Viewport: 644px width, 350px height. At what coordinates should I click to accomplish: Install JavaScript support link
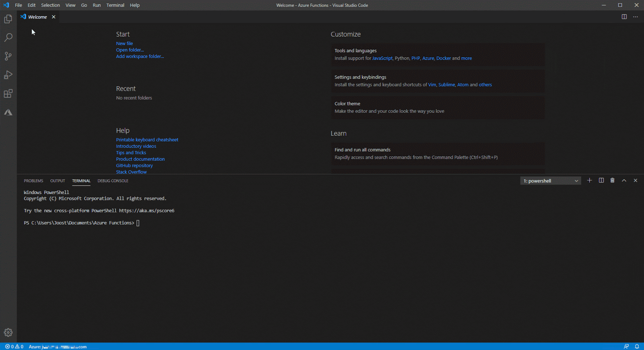click(x=382, y=58)
